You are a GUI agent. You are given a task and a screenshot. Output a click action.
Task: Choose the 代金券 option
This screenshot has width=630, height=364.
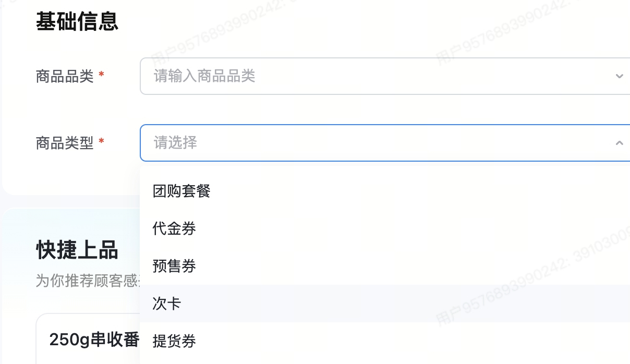click(x=174, y=228)
